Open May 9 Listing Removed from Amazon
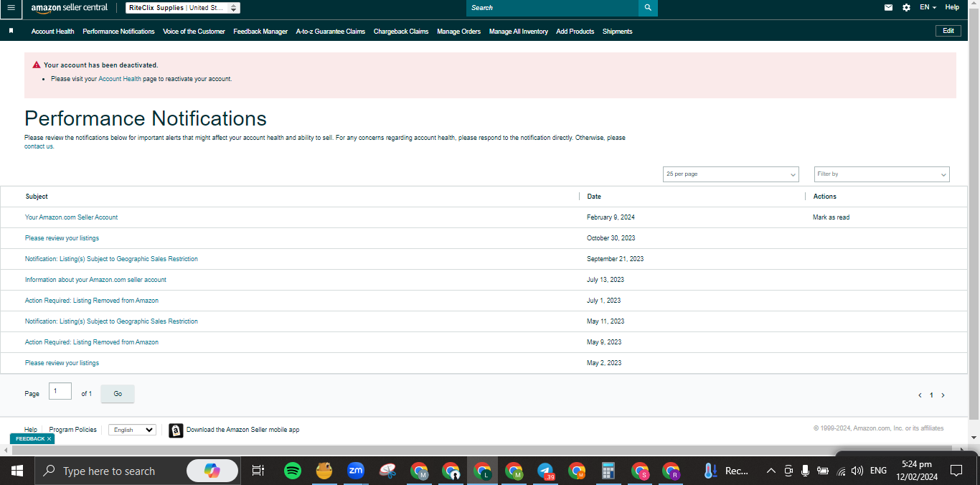Viewport: 980px width, 485px height. click(x=92, y=342)
